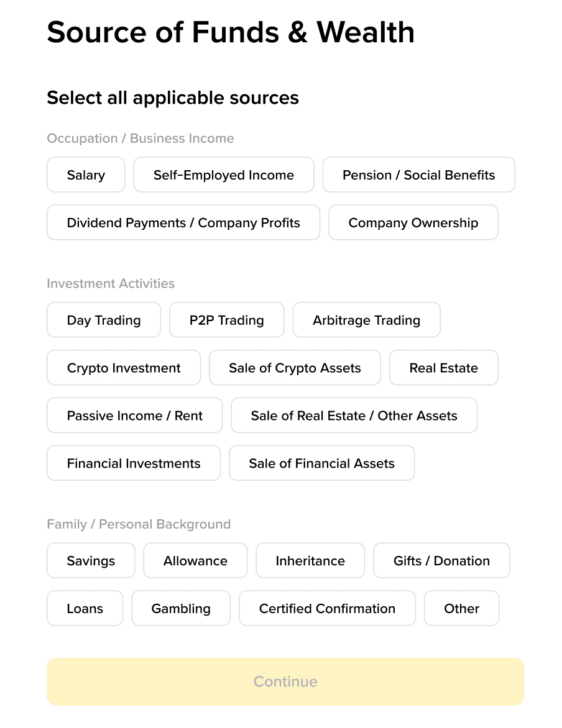The height and width of the screenshot is (728, 562).
Task: Toggle Sale of Financial Assets
Action: (321, 463)
